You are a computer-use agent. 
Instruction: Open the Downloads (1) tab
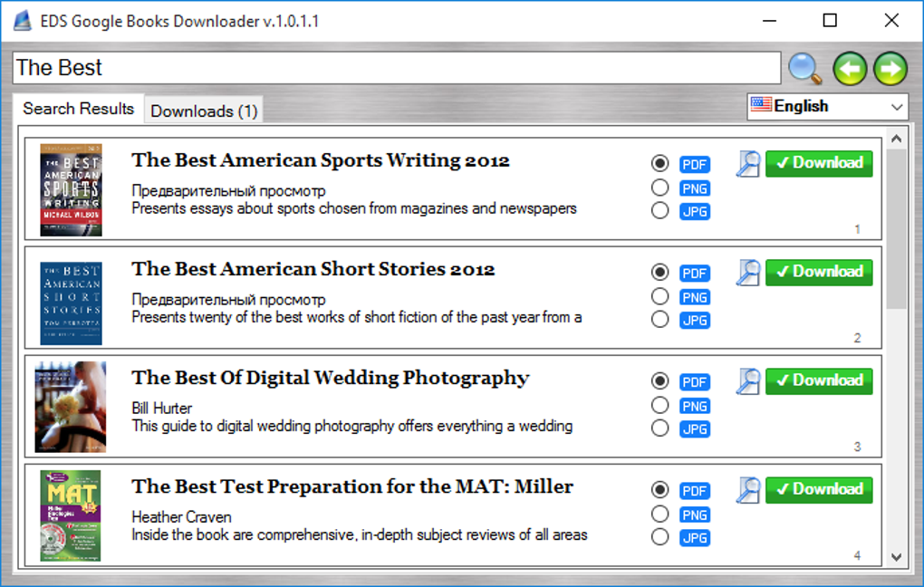click(204, 111)
